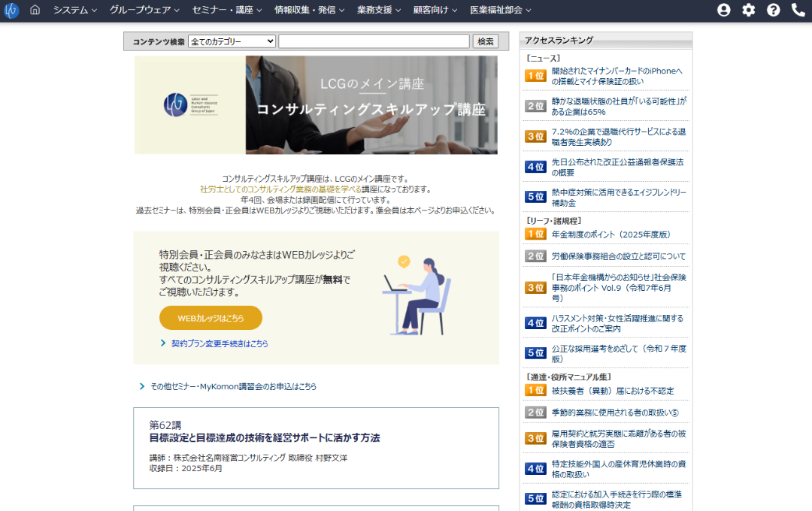The image size is (812, 511).
Task: Click 社労士としてのコンサルティング業務の基礎を学べる text
Action: pos(280,189)
